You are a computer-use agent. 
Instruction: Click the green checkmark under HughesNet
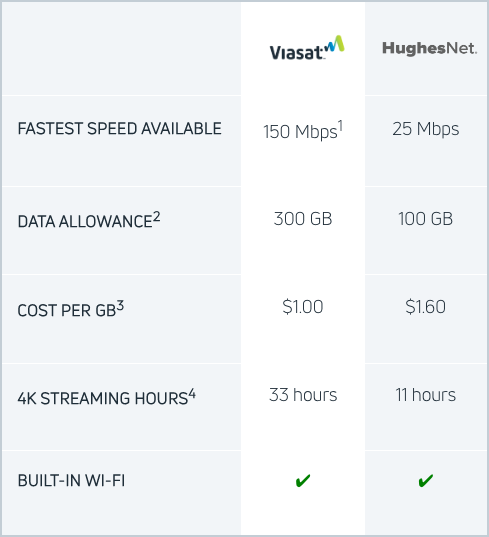click(x=426, y=480)
